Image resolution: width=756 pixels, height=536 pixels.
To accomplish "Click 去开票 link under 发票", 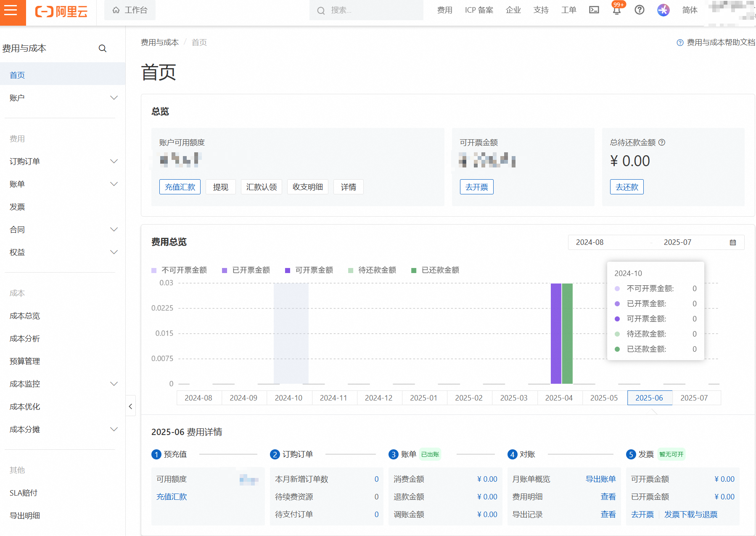I will click(x=642, y=515).
